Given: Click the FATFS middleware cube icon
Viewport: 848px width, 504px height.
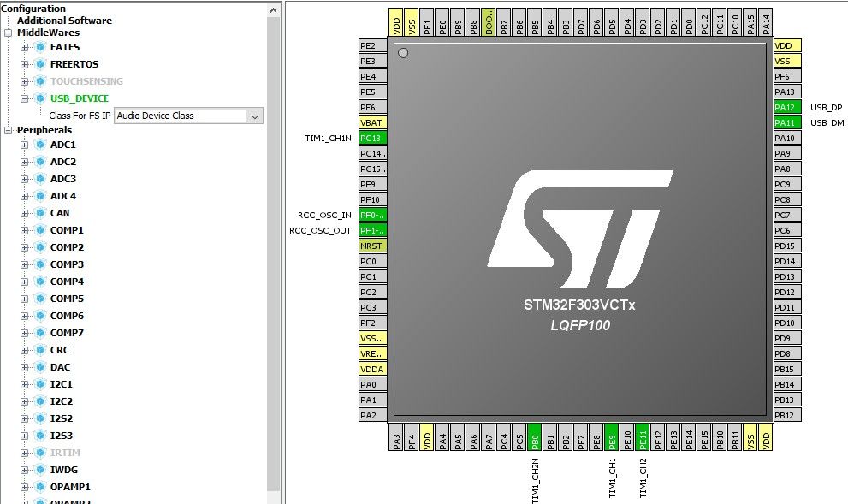Looking at the screenshot, I should [x=40, y=47].
